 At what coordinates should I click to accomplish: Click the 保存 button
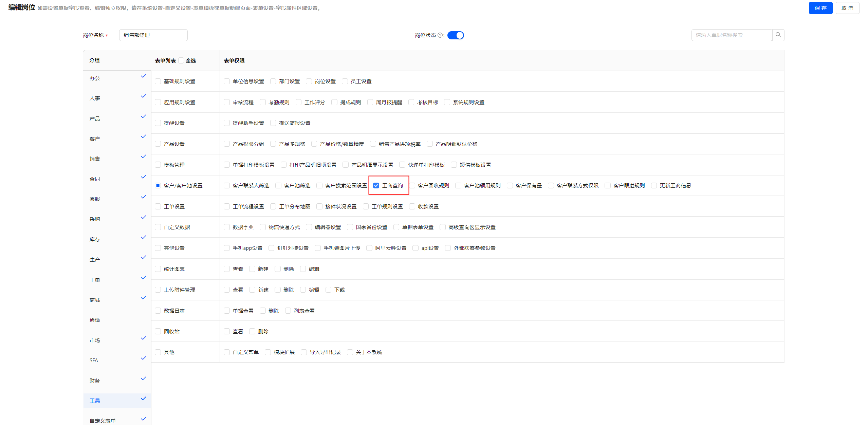coord(820,8)
